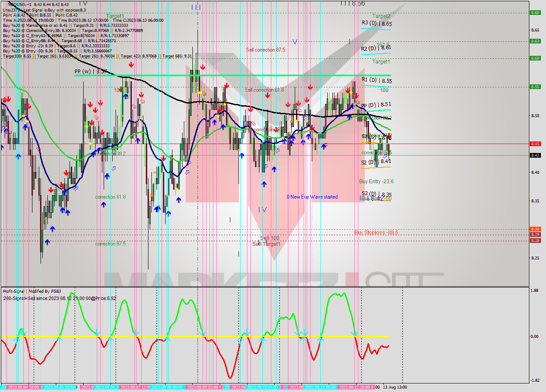Click the 'Sell 100' label
The image size is (546, 392).
270,238
